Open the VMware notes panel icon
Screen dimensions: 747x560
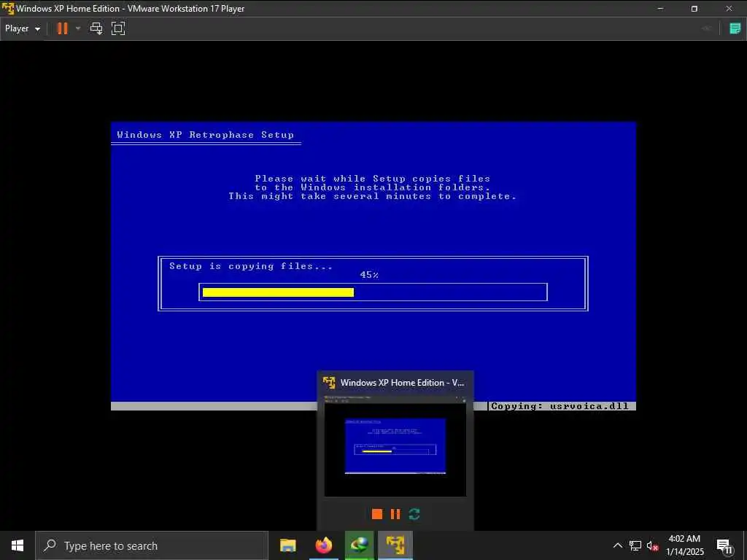click(x=735, y=28)
